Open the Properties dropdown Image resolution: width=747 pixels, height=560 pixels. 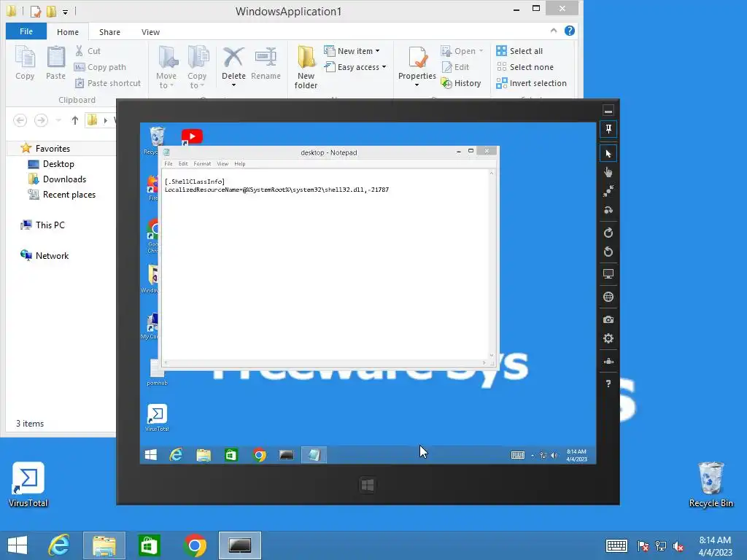coord(417,86)
